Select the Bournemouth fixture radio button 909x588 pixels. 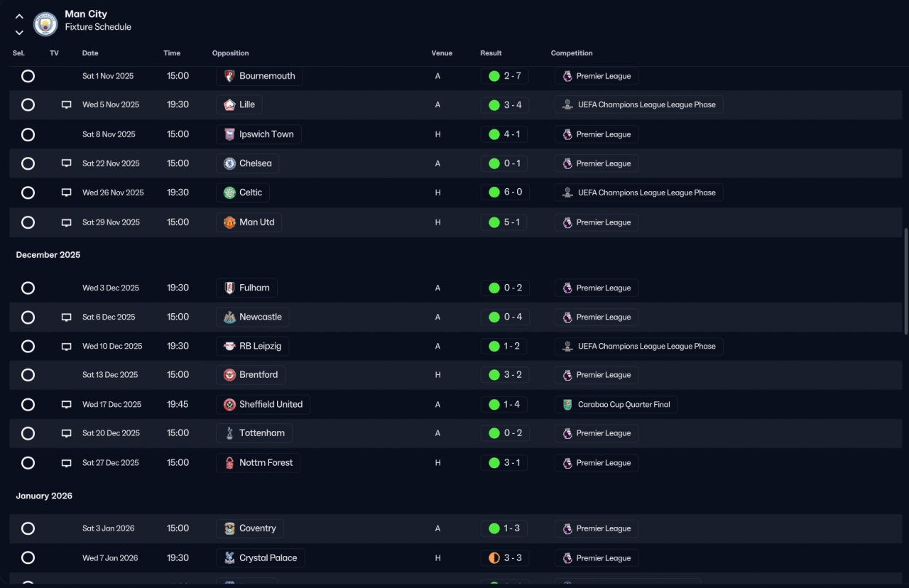28,76
